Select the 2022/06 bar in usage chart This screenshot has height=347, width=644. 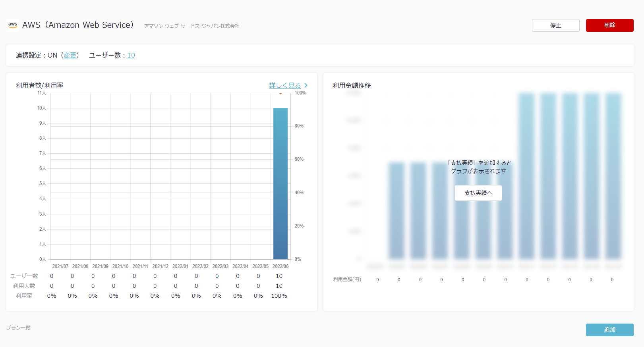[280, 183]
